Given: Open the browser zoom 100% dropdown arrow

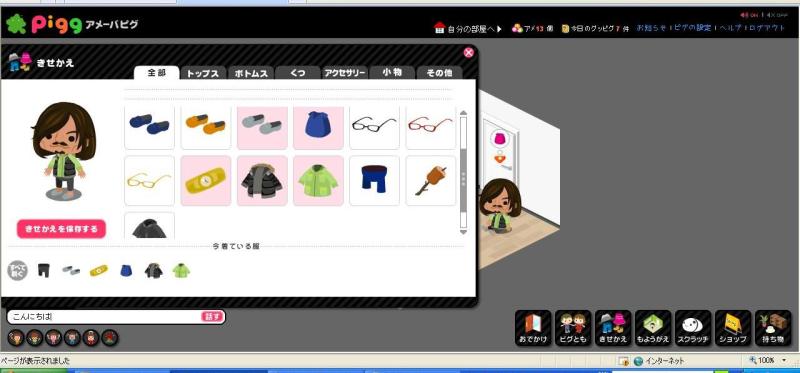Looking at the screenshot, I should (x=784, y=361).
